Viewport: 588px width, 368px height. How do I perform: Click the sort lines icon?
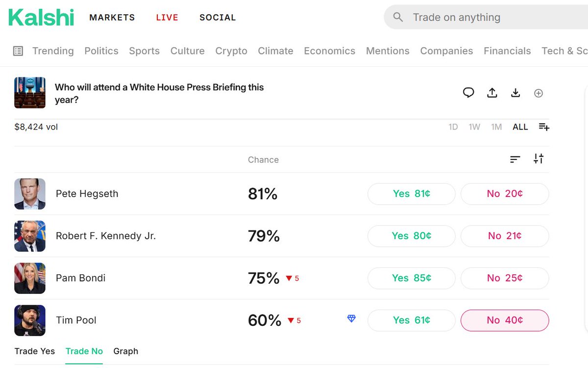click(x=515, y=159)
